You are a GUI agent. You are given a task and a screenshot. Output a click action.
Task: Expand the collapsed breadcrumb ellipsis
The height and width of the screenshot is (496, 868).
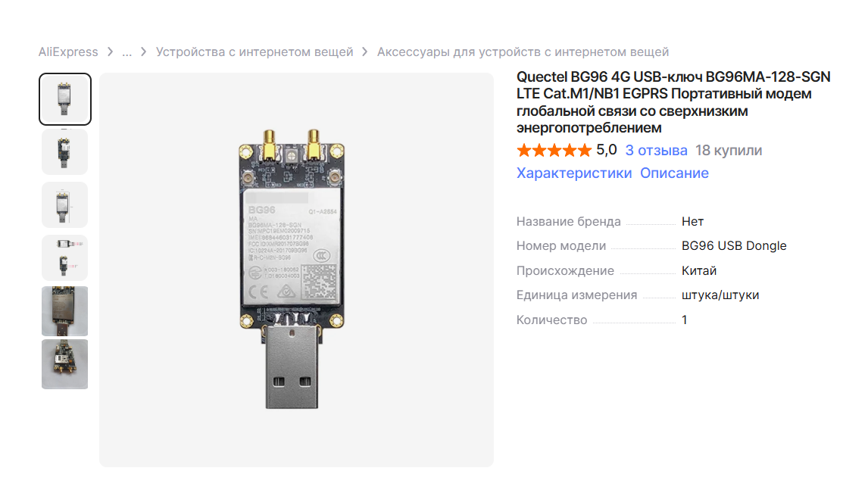tap(127, 52)
